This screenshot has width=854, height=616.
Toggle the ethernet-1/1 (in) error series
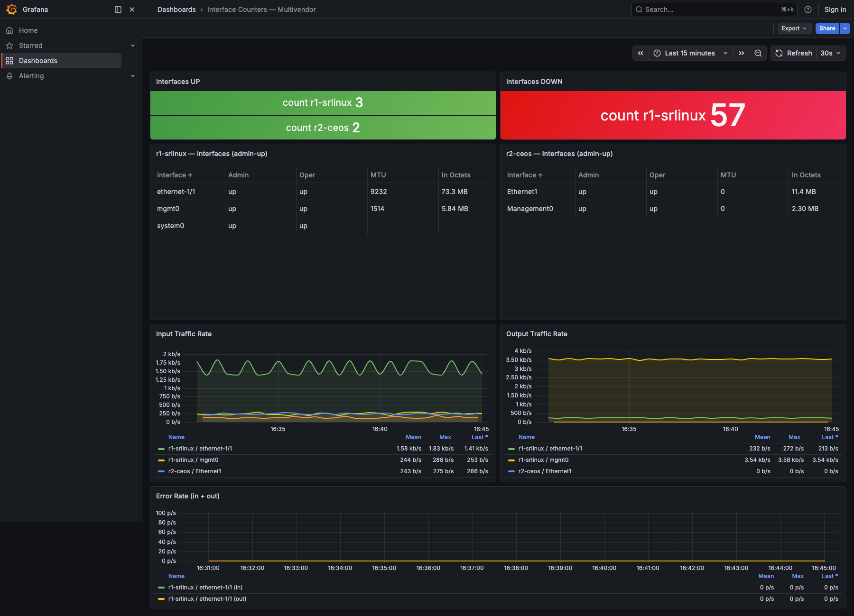click(205, 588)
